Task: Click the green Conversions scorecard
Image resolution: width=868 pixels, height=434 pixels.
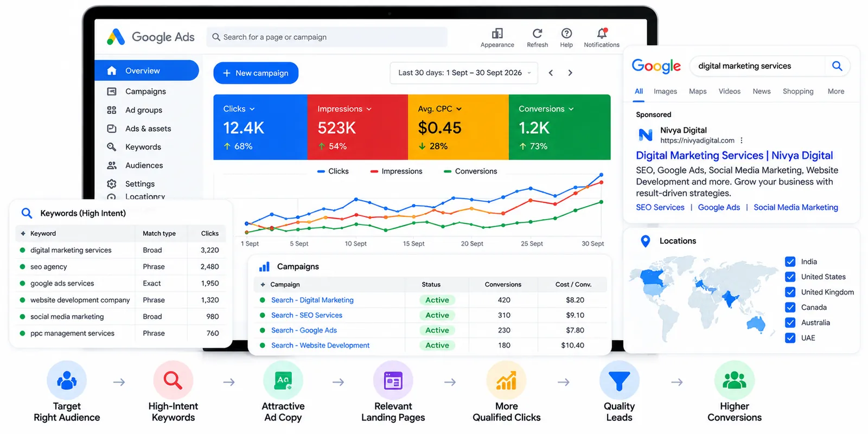Action: [560, 127]
